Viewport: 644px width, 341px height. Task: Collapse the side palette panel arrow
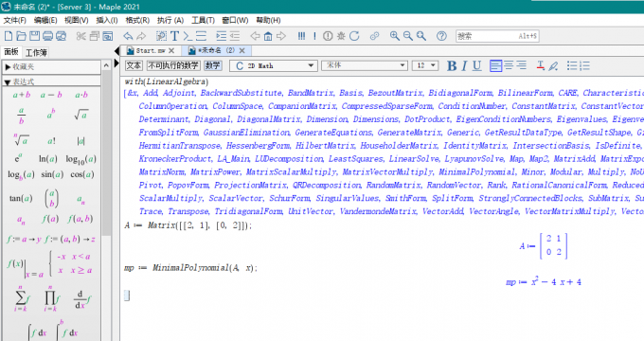(x=116, y=51)
